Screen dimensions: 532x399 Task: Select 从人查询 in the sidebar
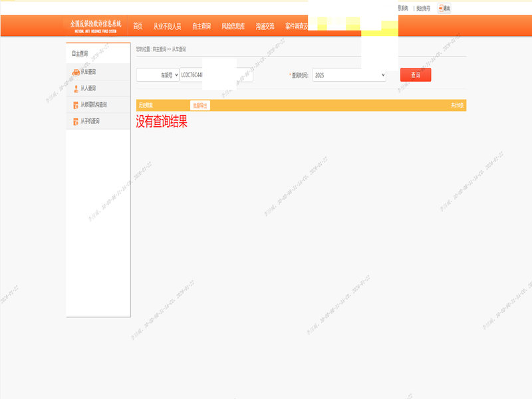88,88
